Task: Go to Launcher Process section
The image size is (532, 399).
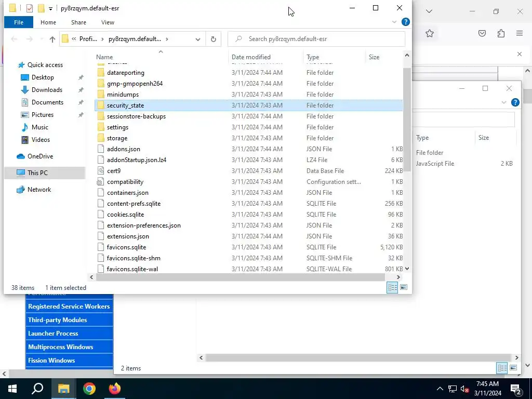Action: [x=69, y=334]
